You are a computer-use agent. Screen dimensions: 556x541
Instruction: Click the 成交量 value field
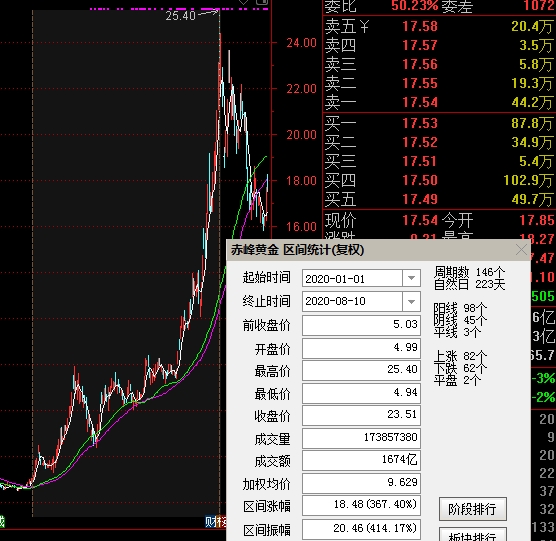click(361, 437)
